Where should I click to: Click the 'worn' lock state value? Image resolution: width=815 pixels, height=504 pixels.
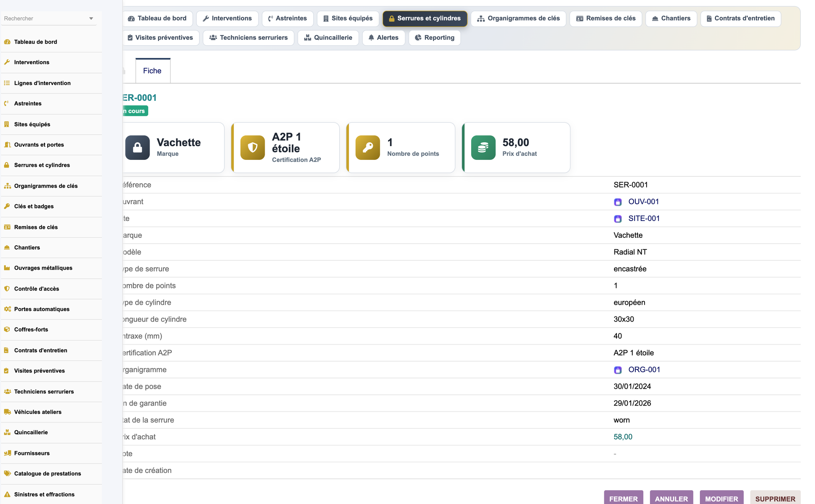[622, 420]
